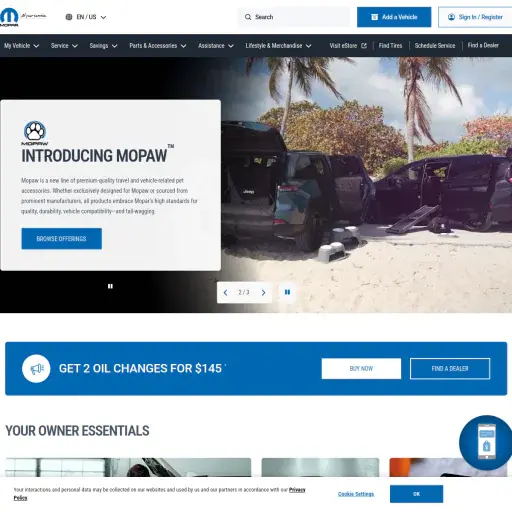Click the Browse Offerings button
This screenshot has height=512, width=512.
pos(62,239)
